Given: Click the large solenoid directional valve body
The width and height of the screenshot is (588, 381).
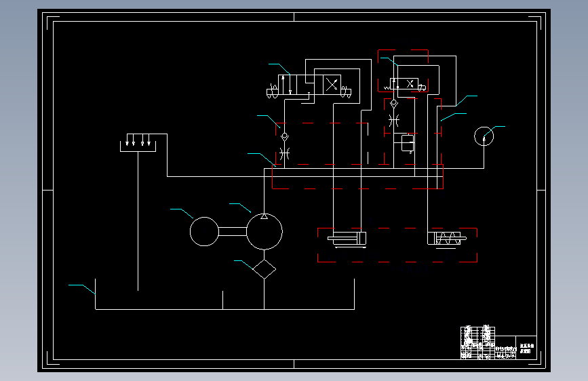Looking at the screenshot, I should [x=310, y=85].
